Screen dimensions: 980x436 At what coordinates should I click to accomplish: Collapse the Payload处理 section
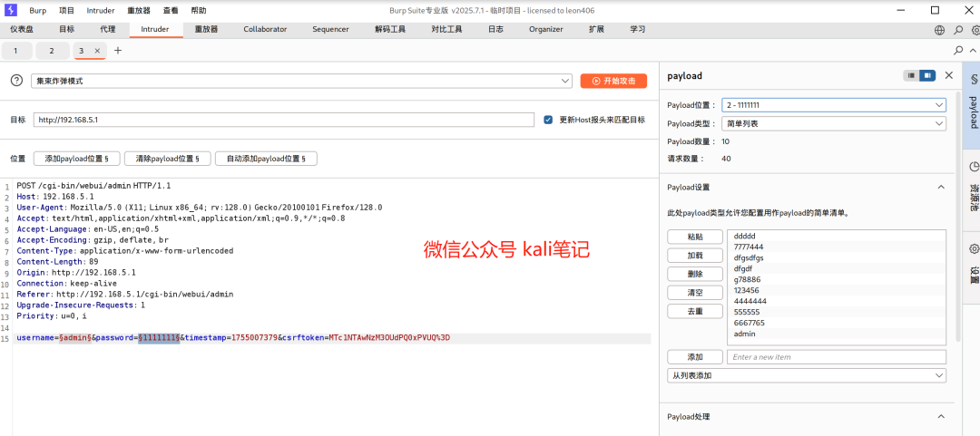click(940, 417)
